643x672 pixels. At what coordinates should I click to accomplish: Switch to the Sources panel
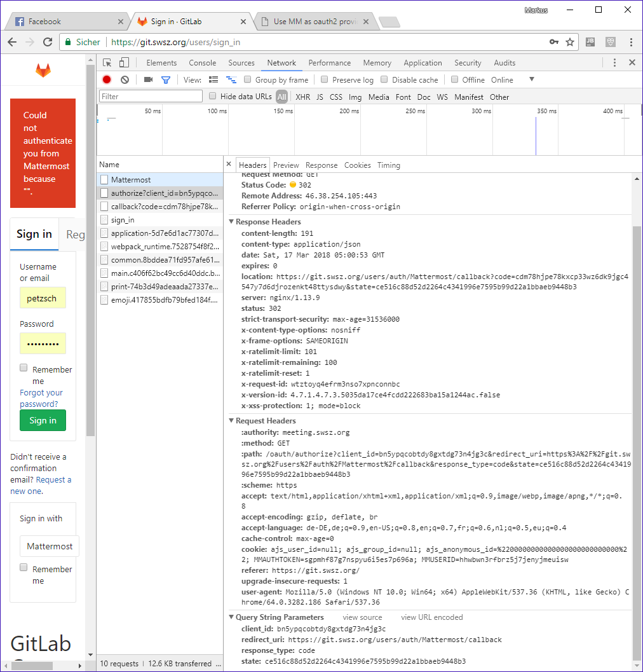tap(241, 62)
